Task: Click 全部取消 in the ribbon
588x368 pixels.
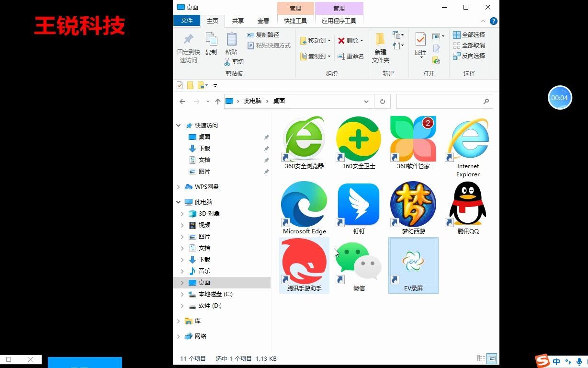Action: tap(469, 46)
